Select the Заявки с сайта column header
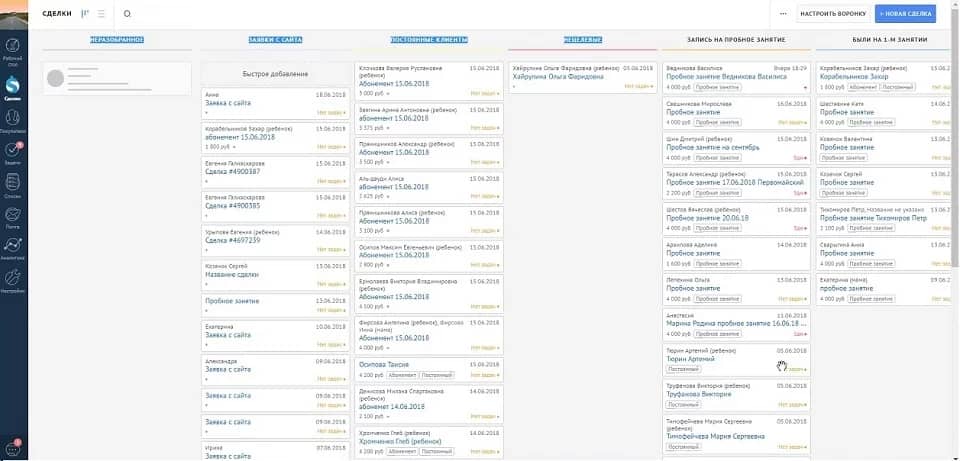960x461 pixels. [x=275, y=40]
